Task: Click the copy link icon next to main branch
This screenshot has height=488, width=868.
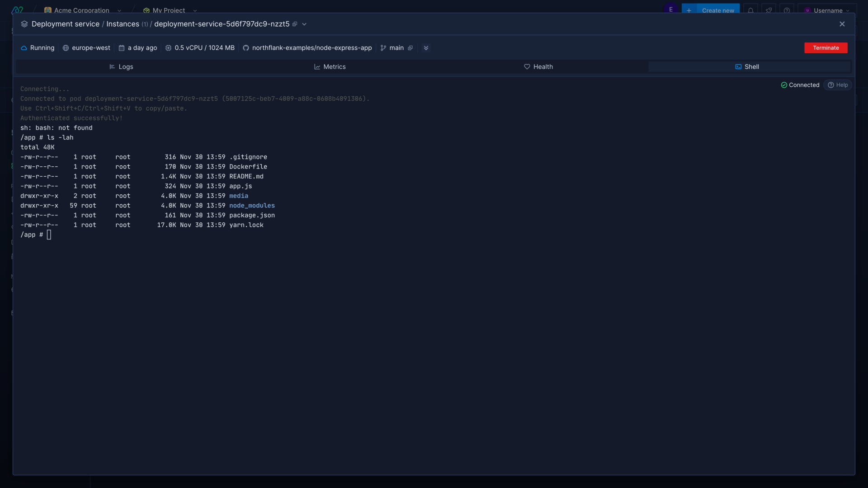Action: 410,47
